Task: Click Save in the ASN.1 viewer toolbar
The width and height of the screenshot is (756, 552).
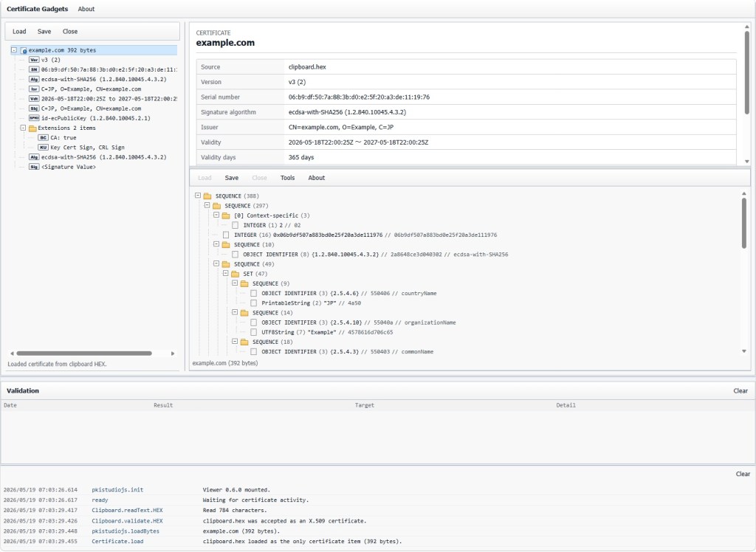Action: pyautogui.click(x=231, y=178)
